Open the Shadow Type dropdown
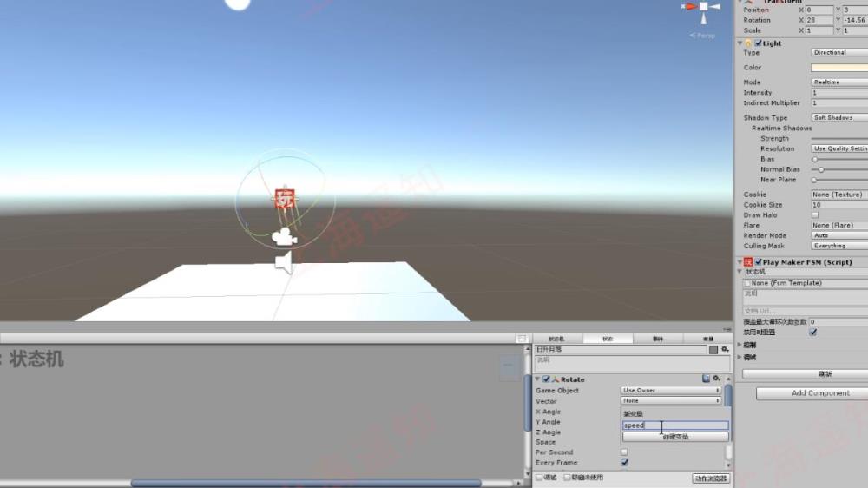 [x=839, y=118]
